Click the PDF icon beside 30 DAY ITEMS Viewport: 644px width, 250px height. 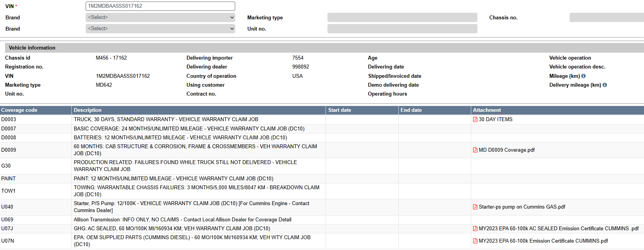pos(475,120)
